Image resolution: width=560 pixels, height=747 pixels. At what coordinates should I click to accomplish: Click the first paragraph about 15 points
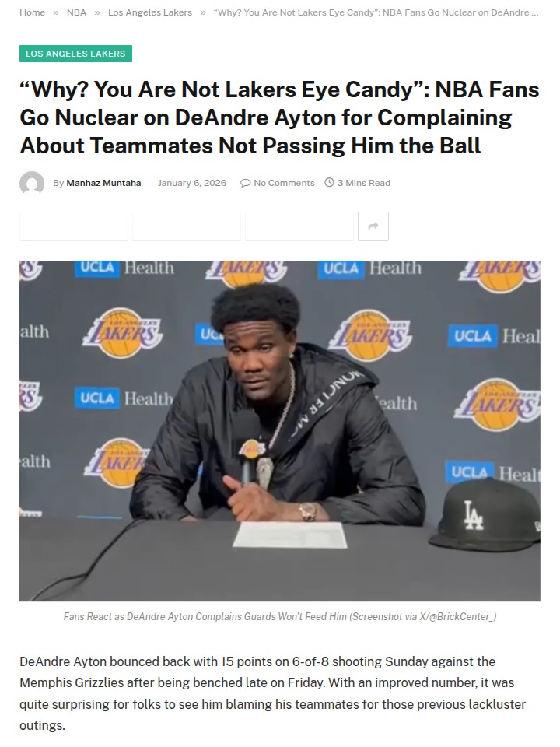point(272,693)
